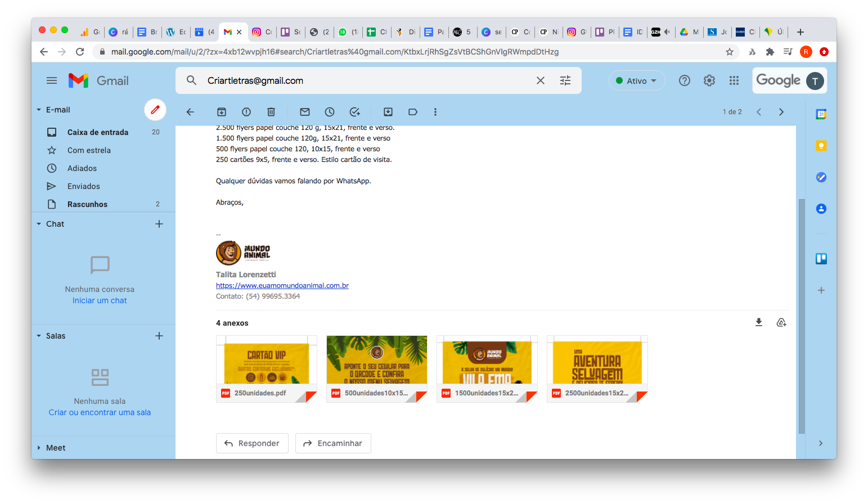The width and height of the screenshot is (868, 504).
Task: Click the Gmail main menu hamburger icon
Action: [52, 80]
